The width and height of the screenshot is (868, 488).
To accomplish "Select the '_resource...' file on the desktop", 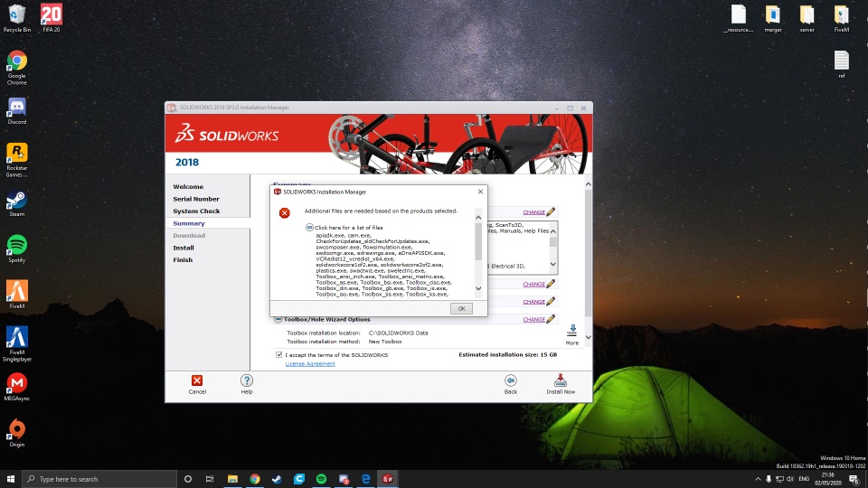I will (739, 18).
